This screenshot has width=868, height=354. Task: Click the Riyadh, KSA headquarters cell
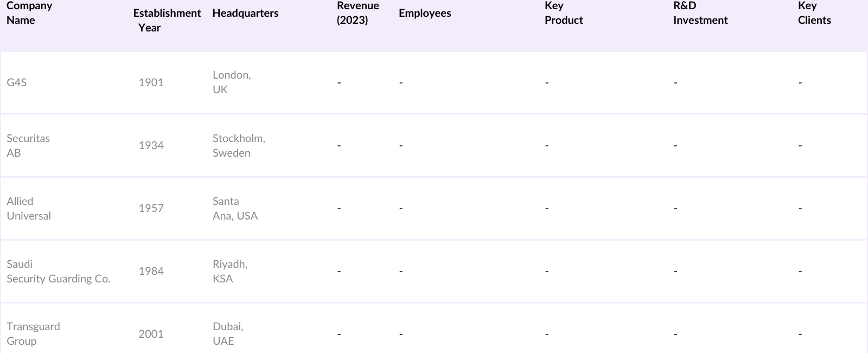click(230, 271)
